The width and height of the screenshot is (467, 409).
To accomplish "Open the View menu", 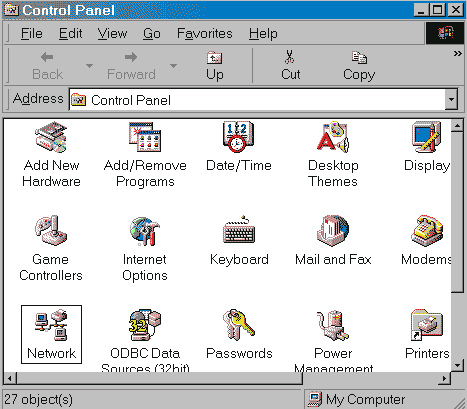I will [x=112, y=34].
